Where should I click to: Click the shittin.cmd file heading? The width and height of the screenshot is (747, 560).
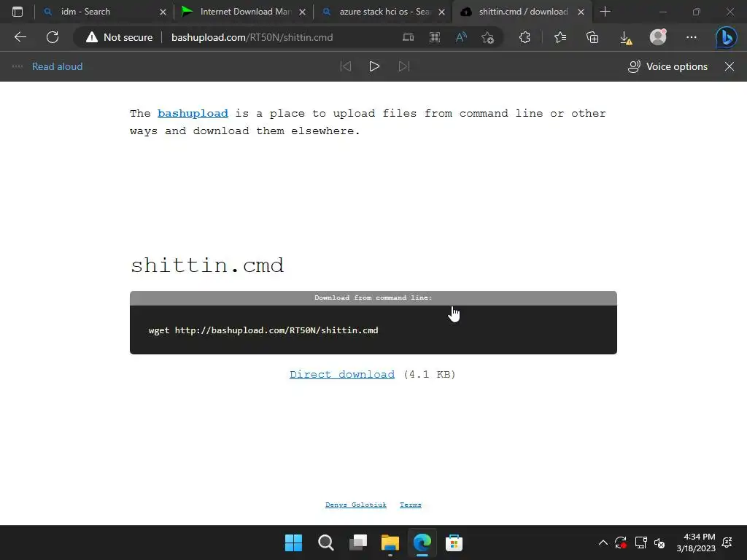pyautogui.click(x=206, y=265)
